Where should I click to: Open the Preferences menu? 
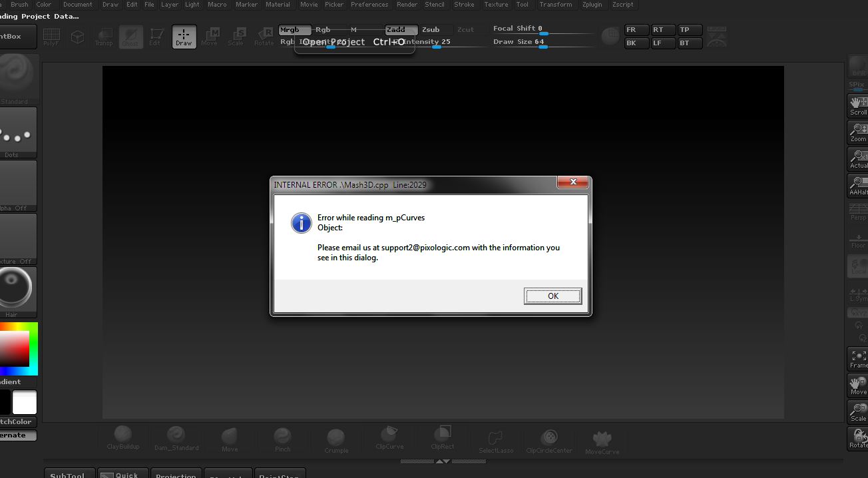click(x=369, y=5)
